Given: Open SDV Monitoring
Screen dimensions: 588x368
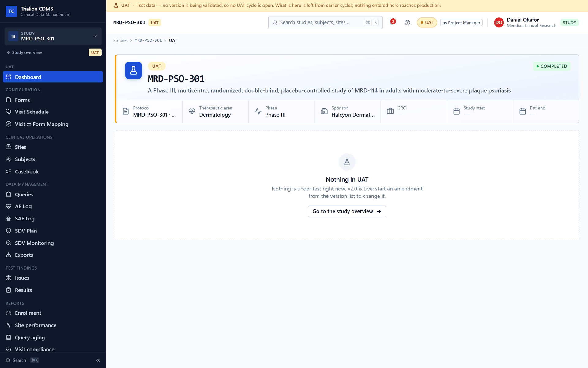Looking at the screenshot, I should (53, 243).
